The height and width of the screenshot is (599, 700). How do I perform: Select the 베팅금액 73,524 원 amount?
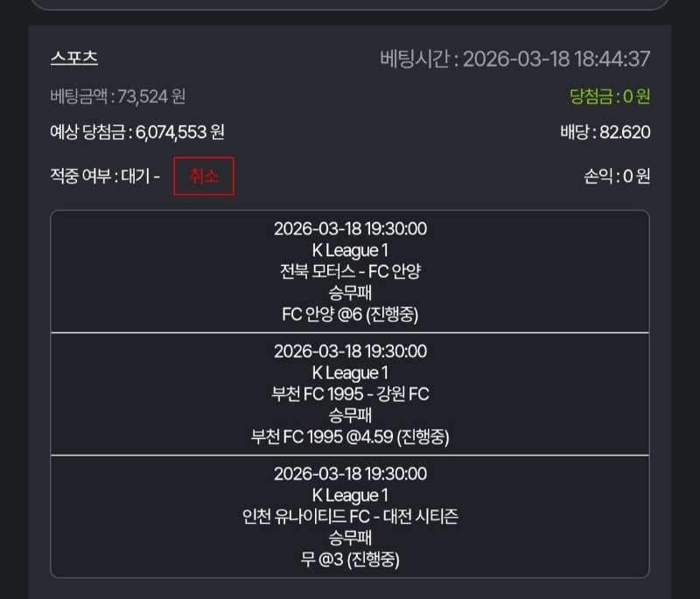[x=118, y=96]
